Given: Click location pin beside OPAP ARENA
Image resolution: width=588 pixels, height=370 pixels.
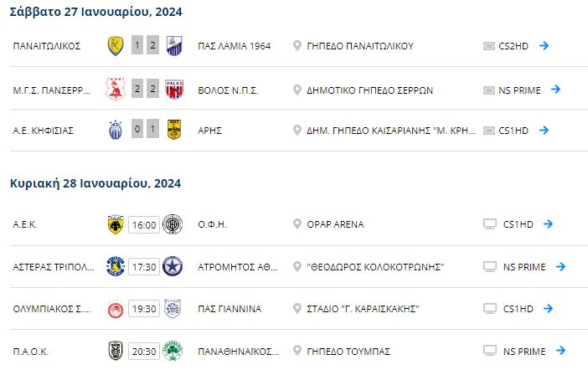Looking at the screenshot, I should (x=297, y=224).
